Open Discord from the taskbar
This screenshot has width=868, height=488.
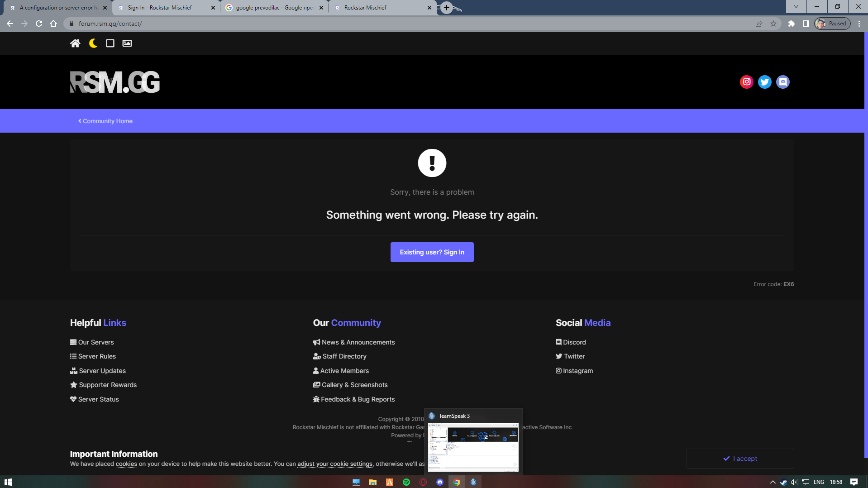(x=440, y=482)
